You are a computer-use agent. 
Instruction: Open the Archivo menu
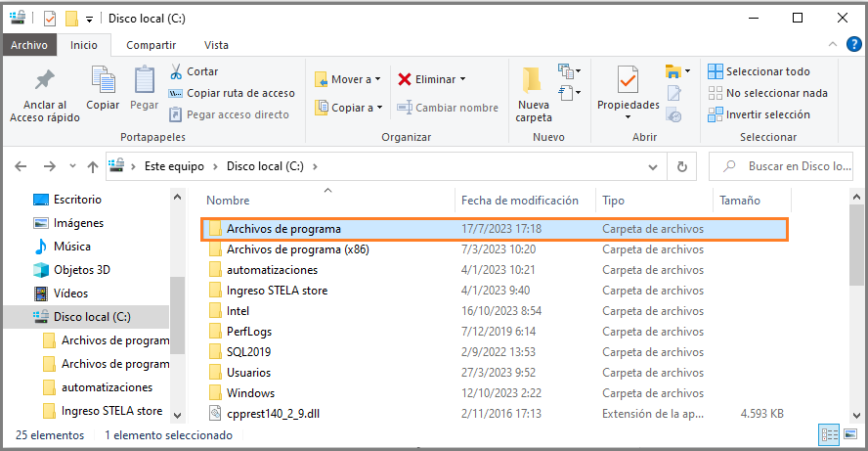click(28, 45)
